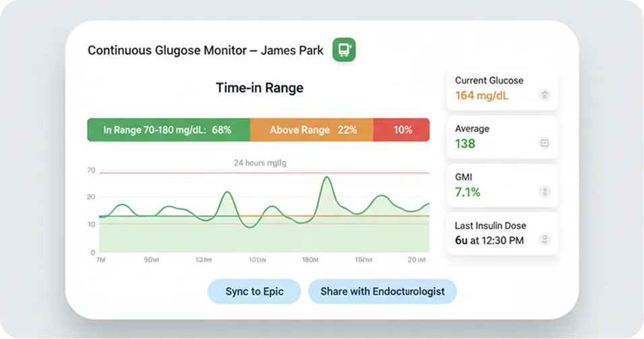Click the 30 y-axis label
Image resolution: width=644 pixels, height=339 pixels.
tap(91, 197)
